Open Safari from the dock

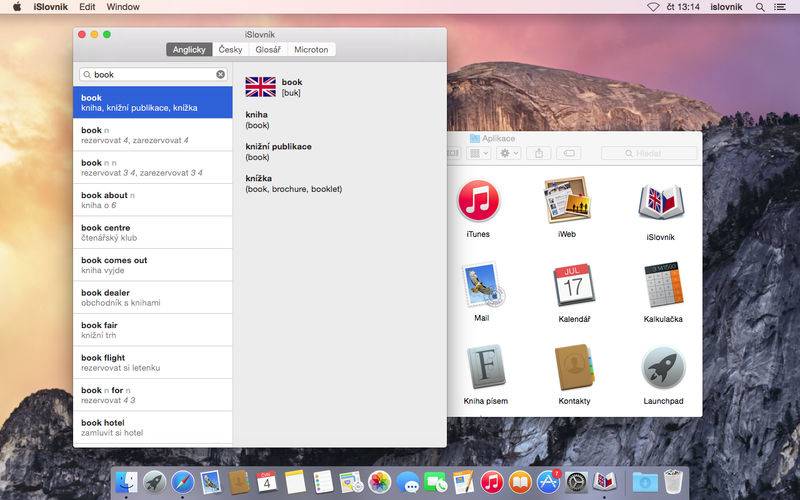[x=183, y=482]
